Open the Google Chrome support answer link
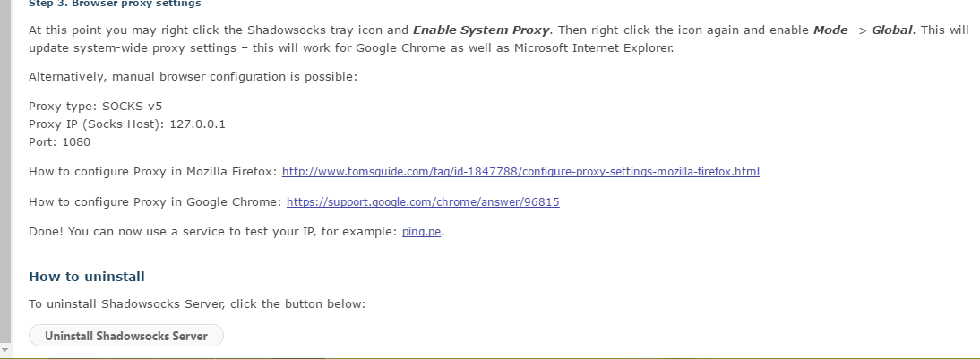The width and height of the screenshot is (980, 359). 423,201
